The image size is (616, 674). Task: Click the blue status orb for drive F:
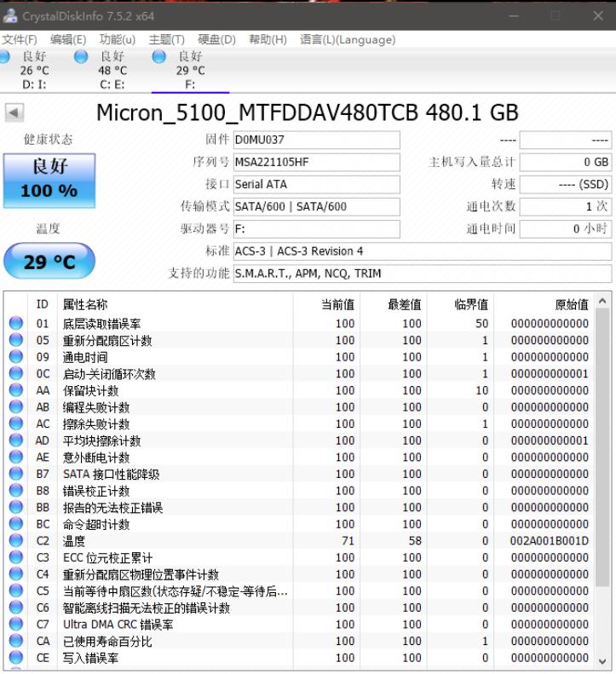(x=159, y=56)
